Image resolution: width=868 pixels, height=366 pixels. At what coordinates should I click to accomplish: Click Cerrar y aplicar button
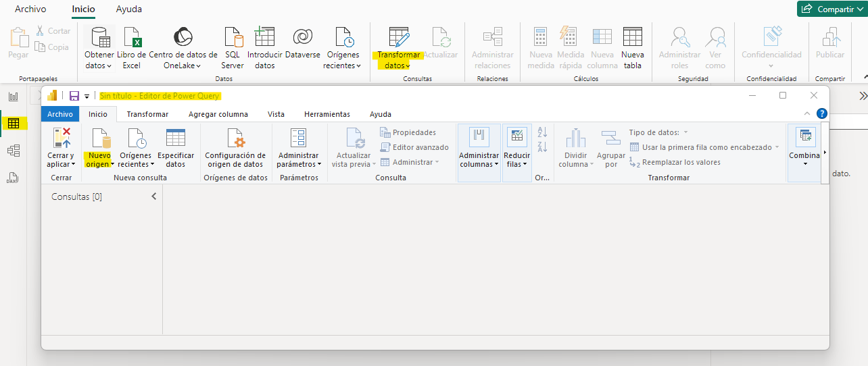click(61, 147)
